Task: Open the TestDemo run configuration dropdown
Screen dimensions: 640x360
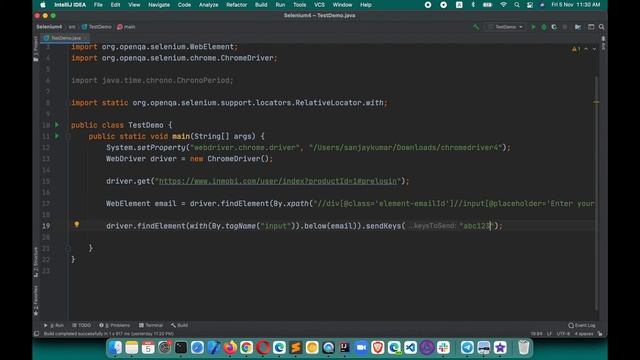Action: pos(506,27)
